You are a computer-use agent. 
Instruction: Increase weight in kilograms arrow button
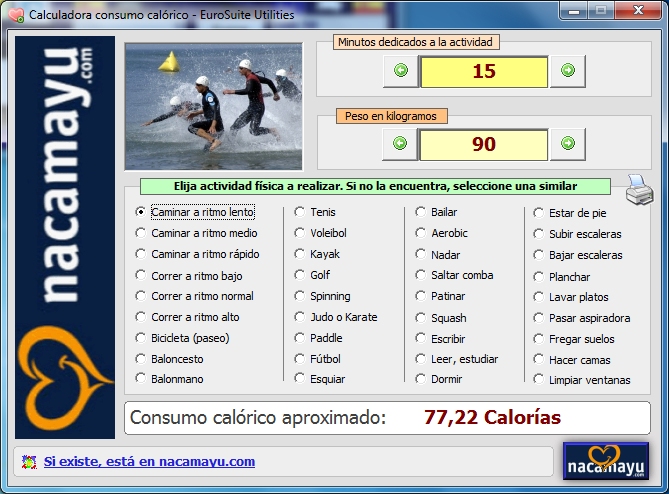tap(567, 144)
